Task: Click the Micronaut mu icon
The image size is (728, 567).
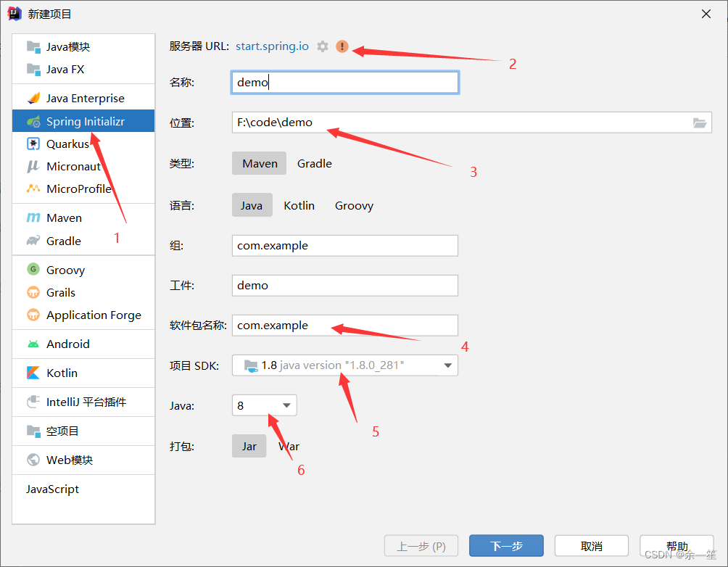Action: tap(33, 166)
